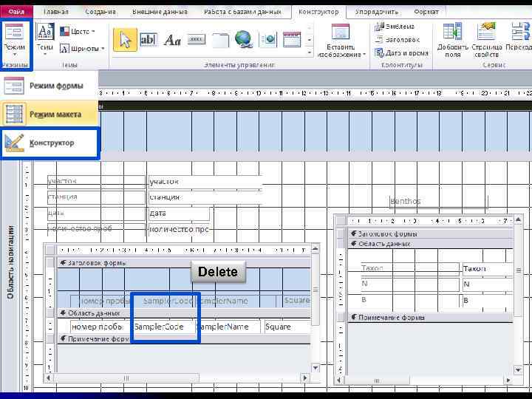
Task: Choose the Hyperlink globe control tool
Action: click(x=244, y=39)
